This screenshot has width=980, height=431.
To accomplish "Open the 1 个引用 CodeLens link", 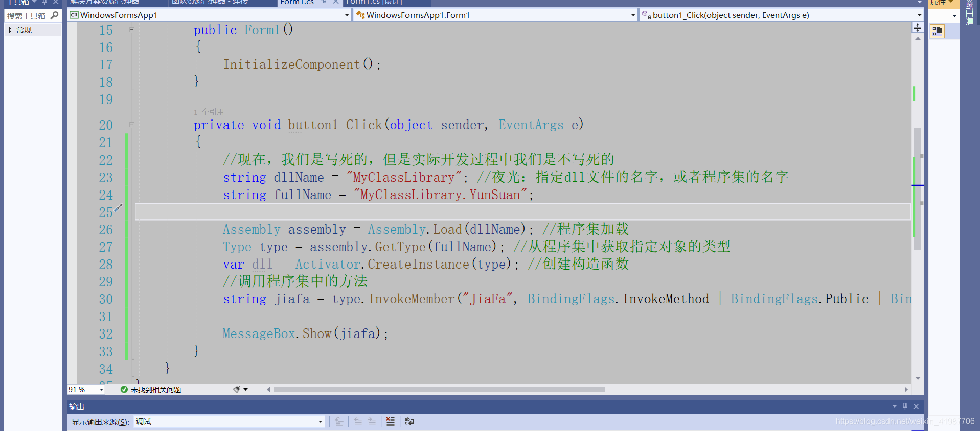I will pyautogui.click(x=209, y=112).
